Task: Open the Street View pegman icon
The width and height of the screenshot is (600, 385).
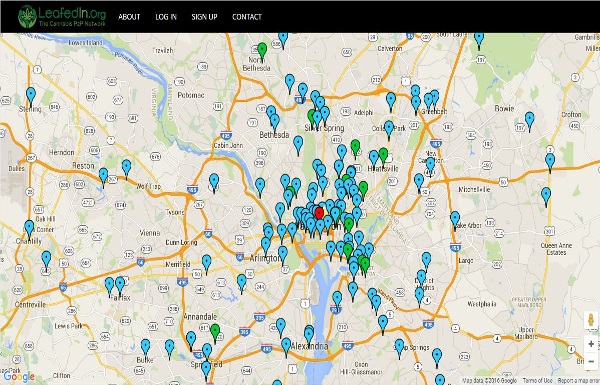Action: (x=591, y=321)
